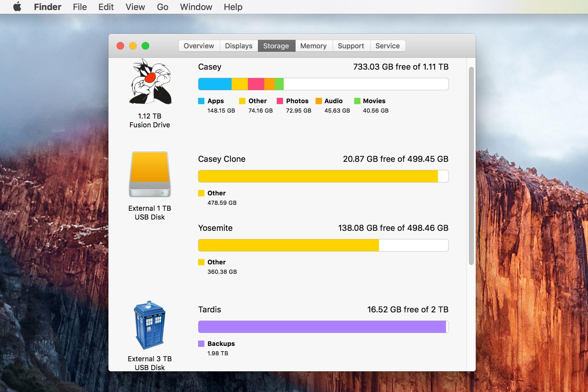Click Yosemite's yellow Other legend swatch
This screenshot has height=392, width=588.
pyautogui.click(x=201, y=262)
